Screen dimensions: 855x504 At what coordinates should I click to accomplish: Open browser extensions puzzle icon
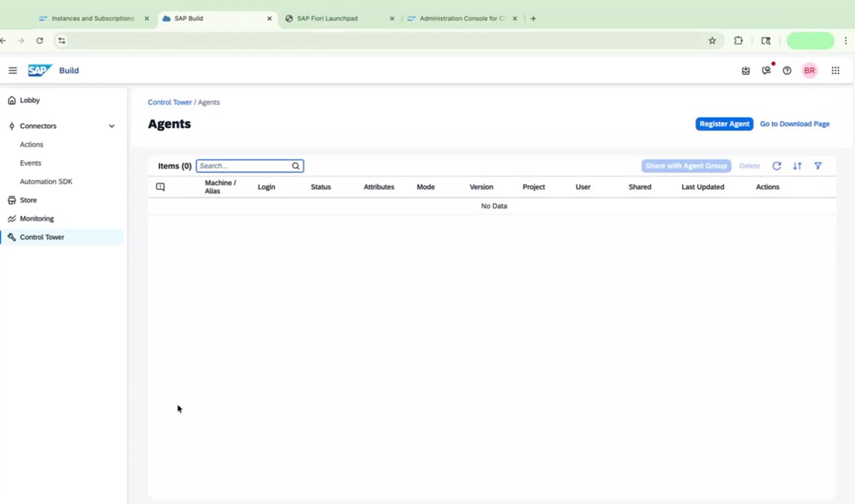pyautogui.click(x=738, y=41)
